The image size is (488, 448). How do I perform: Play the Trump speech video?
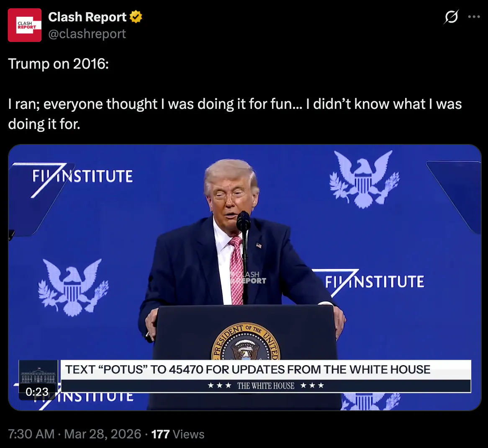(x=244, y=278)
